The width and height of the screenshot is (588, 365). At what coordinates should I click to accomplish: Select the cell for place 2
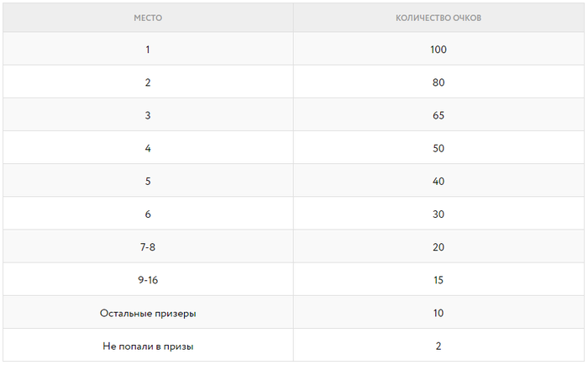[x=148, y=82]
